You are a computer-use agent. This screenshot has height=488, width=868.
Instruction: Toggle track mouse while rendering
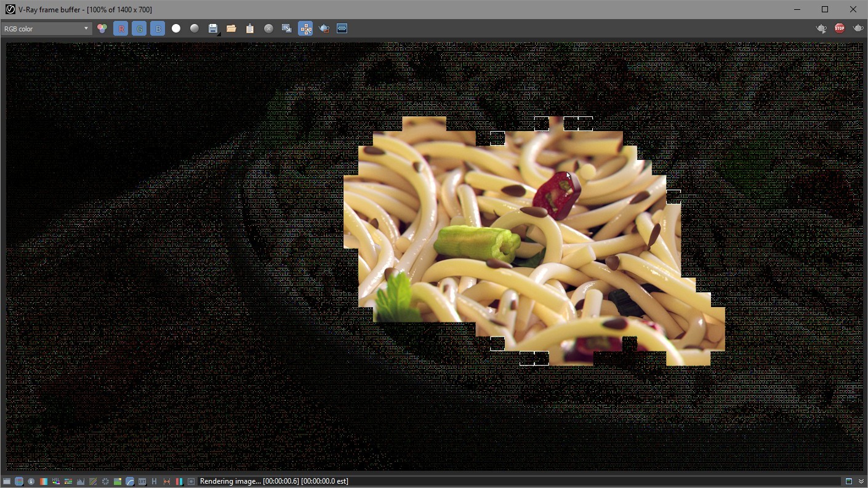(x=305, y=29)
